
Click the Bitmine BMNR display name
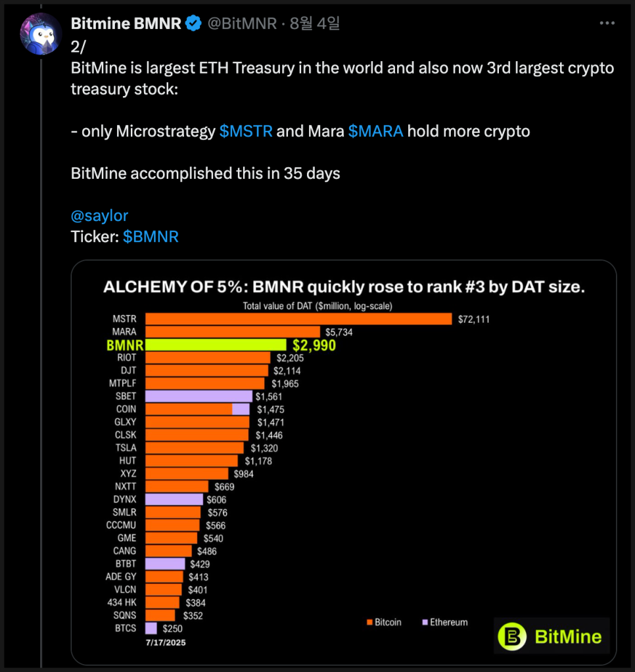pyautogui.click(x=126, y=24)
